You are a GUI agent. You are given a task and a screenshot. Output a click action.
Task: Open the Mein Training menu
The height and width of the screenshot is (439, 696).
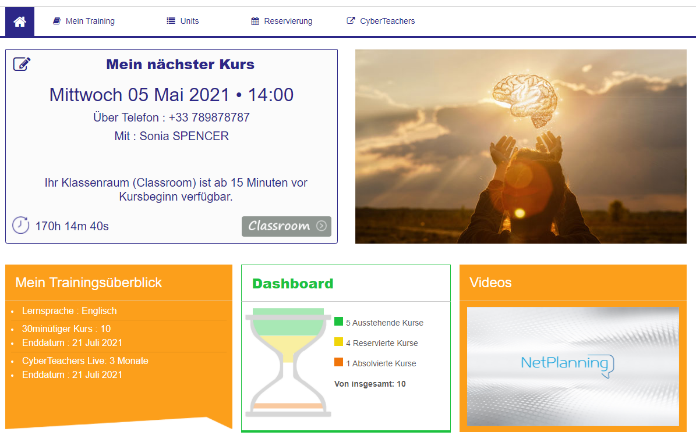click(84, 21)
